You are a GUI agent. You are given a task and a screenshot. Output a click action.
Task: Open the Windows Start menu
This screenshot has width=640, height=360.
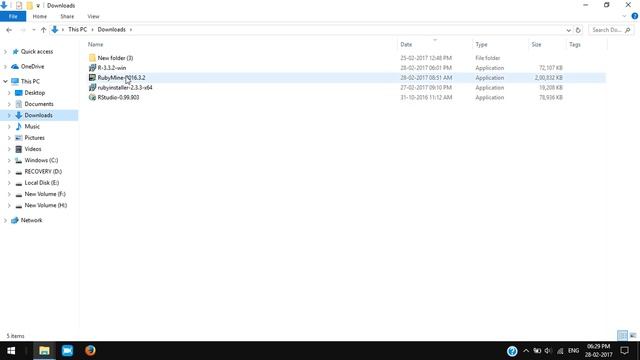click(11, 351)
